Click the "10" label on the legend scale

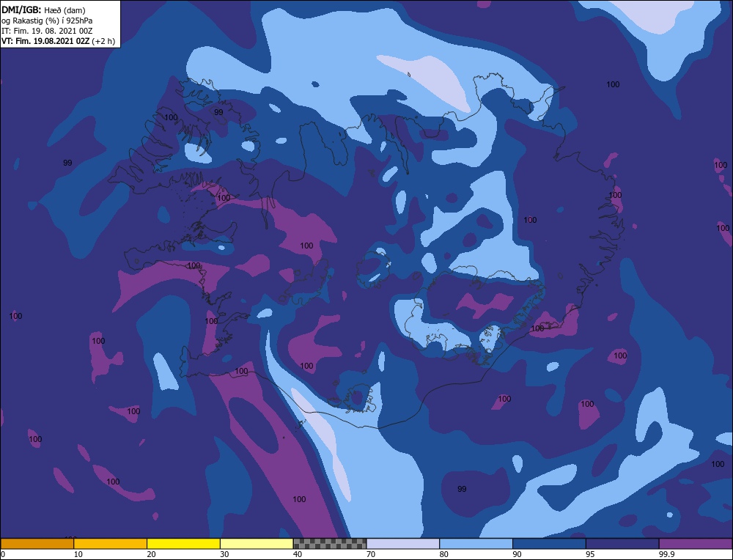78,554
